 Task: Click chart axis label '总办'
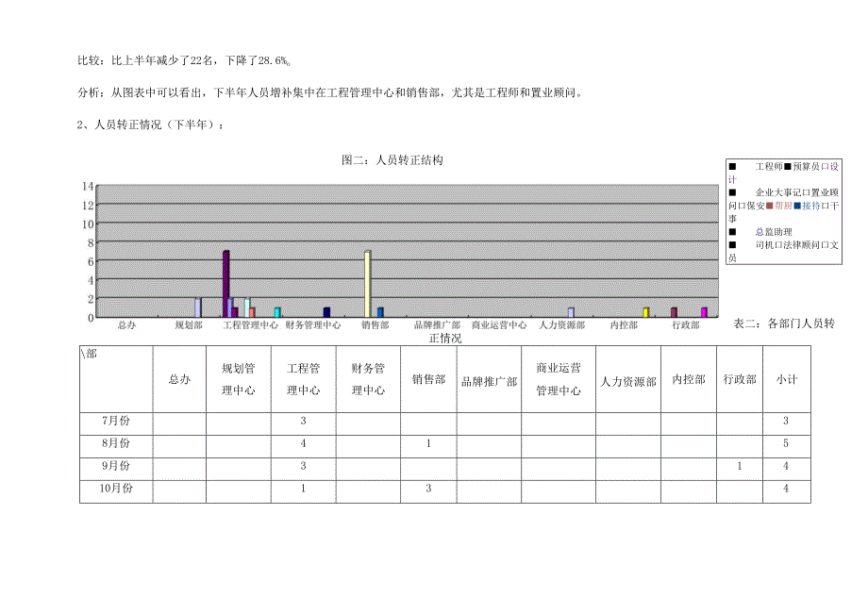click(x=126, y=325)
